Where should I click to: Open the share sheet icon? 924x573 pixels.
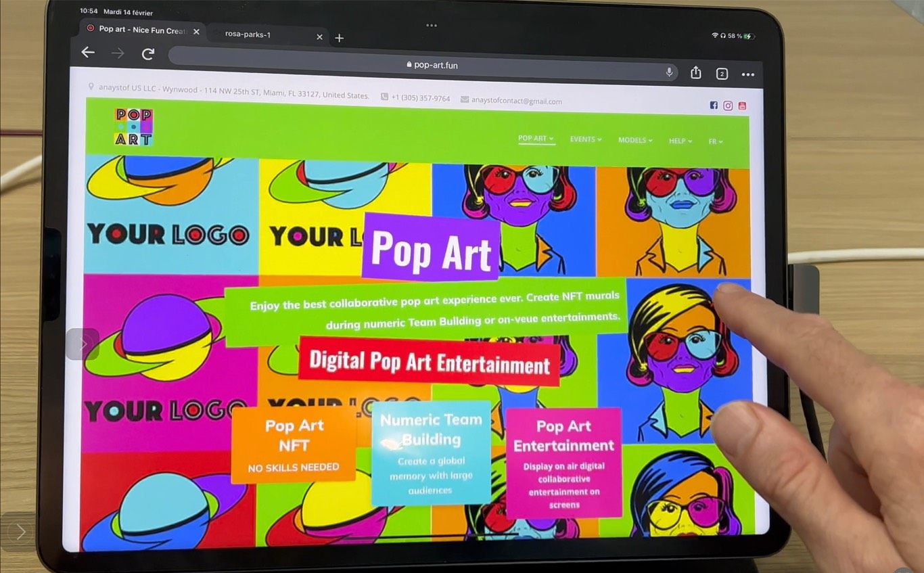tap(695, 73)
